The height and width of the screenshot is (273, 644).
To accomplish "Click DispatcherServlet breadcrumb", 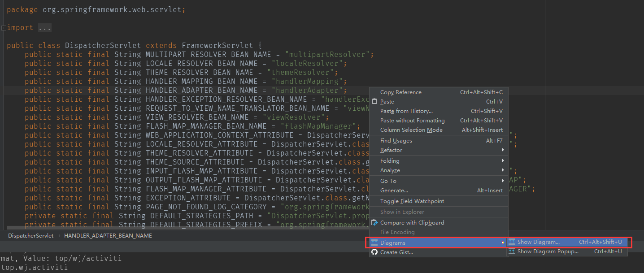I will [x=30, y=236].
